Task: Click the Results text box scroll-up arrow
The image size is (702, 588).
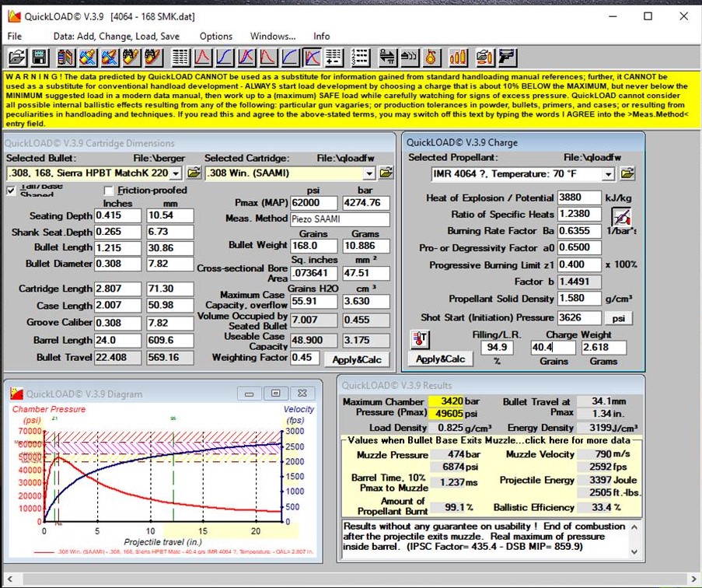Action: [x=634, y=527]
